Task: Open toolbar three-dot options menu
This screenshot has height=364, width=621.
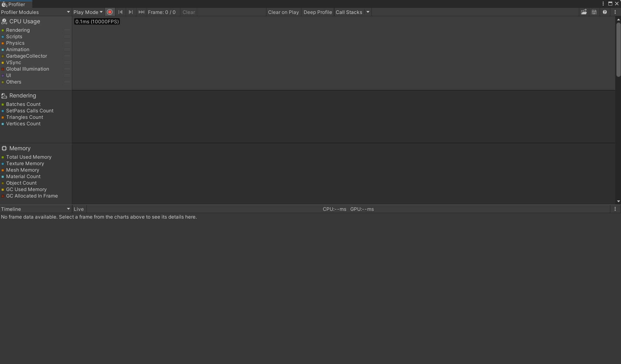Action: click(x=615, y=12)
